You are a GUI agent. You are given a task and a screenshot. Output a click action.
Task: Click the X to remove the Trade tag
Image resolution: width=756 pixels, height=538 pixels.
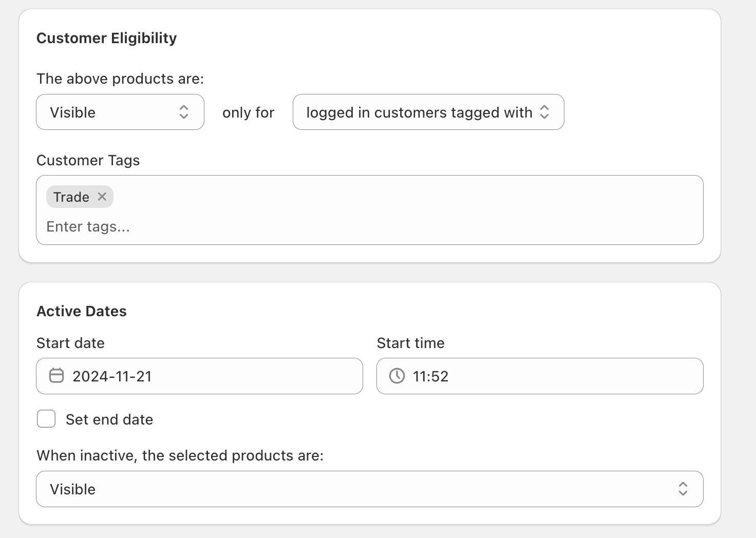102,197
